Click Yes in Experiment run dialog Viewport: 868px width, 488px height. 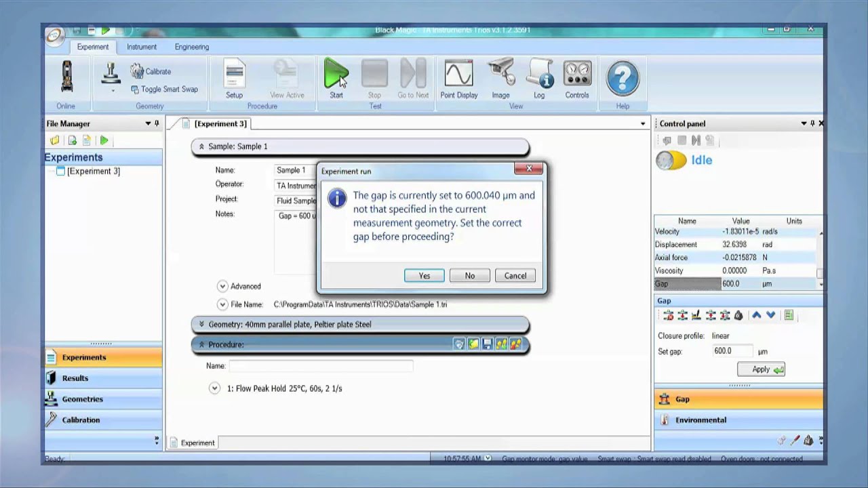pos(425,276)
